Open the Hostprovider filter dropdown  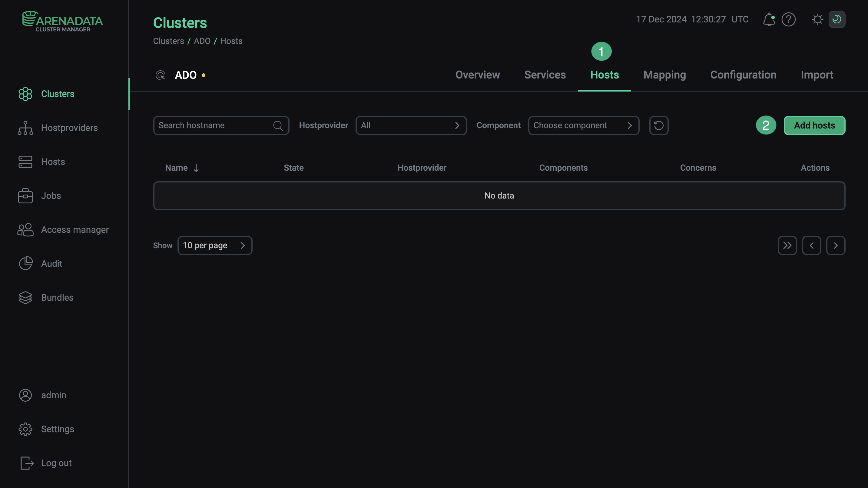(x=410, y=125)
